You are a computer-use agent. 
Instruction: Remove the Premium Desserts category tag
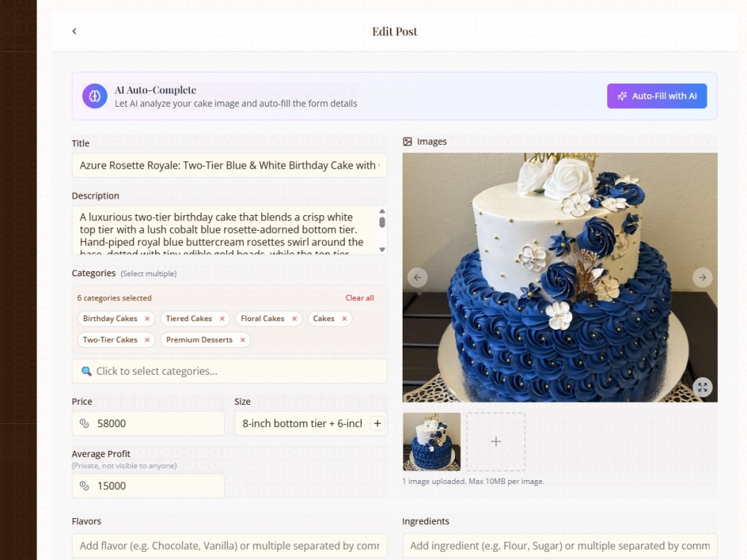click(x=243, y=340)
